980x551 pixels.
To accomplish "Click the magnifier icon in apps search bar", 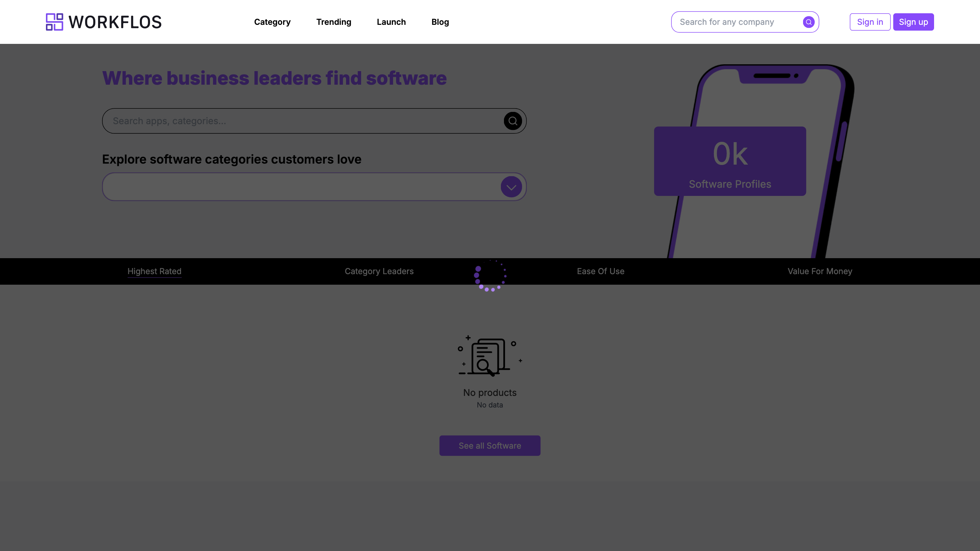I will click(512, 121).
